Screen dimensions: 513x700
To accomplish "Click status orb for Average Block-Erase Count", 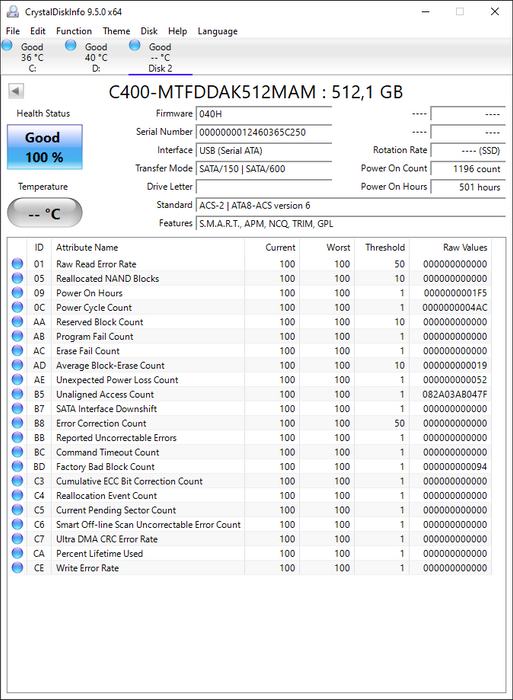I will click(17, 365).
